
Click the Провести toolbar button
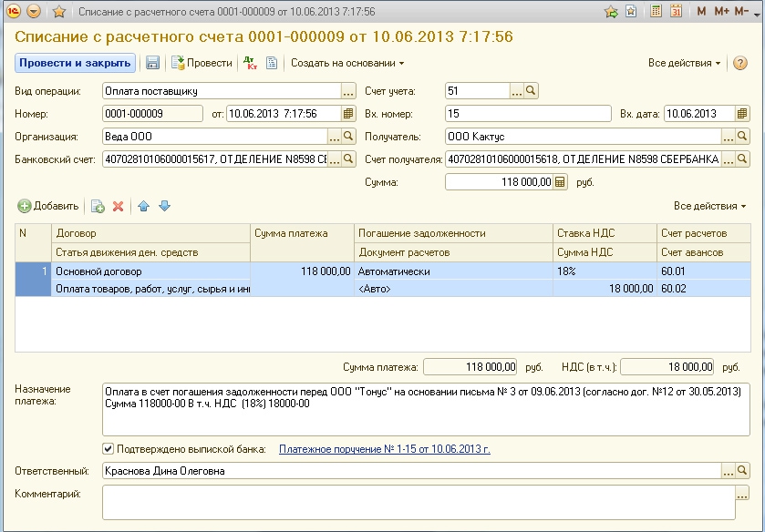(x=202, y=63)
